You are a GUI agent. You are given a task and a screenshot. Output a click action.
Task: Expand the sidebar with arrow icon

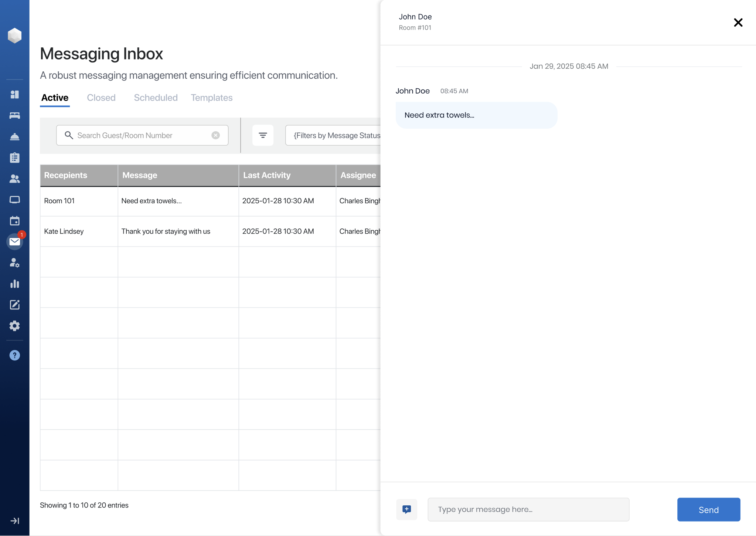tap(15, 521)
